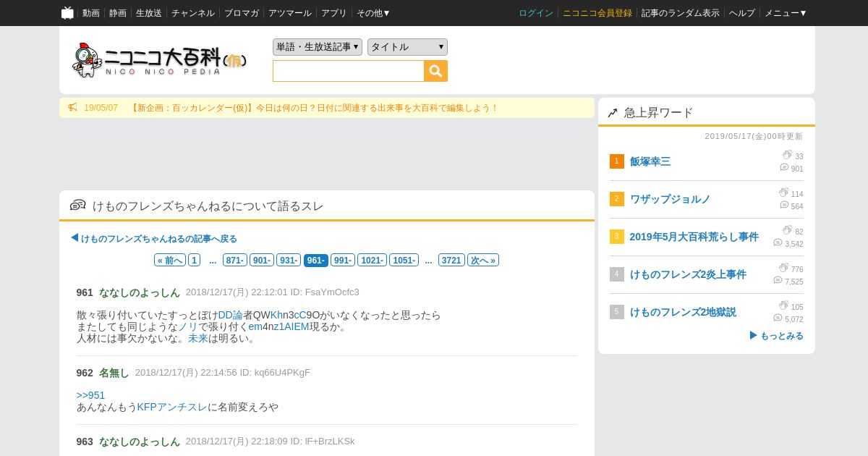Open けものフレンズ2炎上事件 article
Viewport: 868px width, 456px height.
[688, 274]
